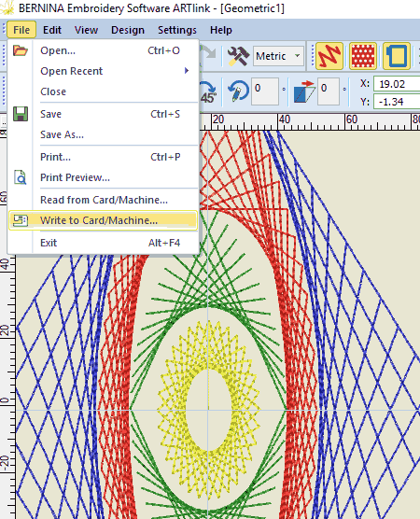Choose Exit from the File menu
This screenshot has width=420, height=519.
pyautogui.click(x=104, y=243)
